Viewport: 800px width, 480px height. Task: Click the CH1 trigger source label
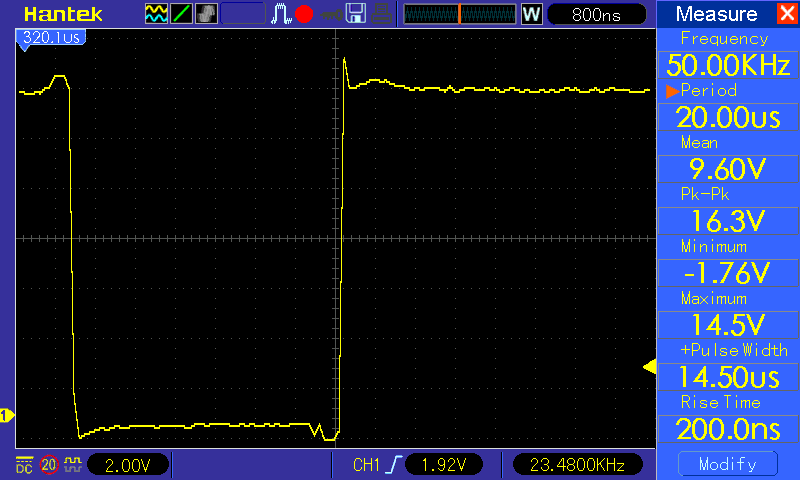pyautogui.click(x=366, y=465)
